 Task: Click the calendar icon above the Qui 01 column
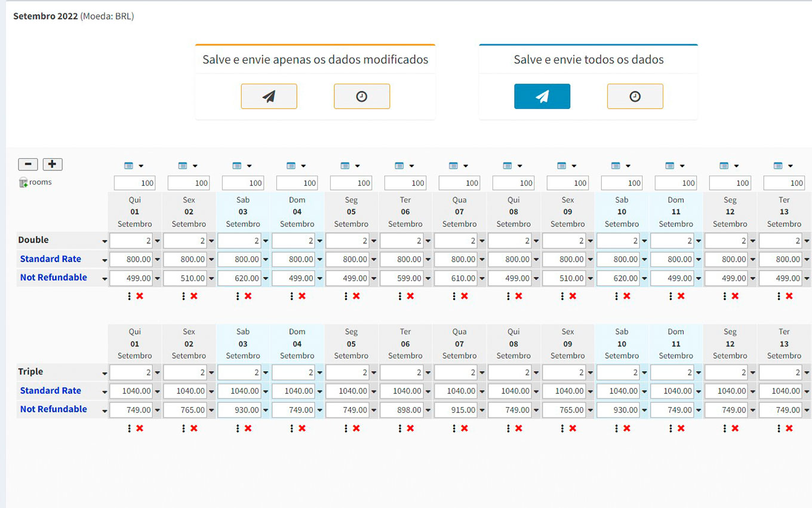click(129, 166)
